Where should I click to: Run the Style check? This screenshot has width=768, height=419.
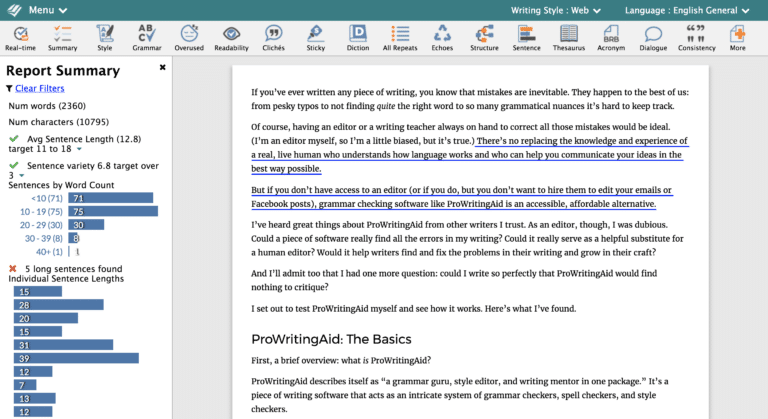click(104, 38)
